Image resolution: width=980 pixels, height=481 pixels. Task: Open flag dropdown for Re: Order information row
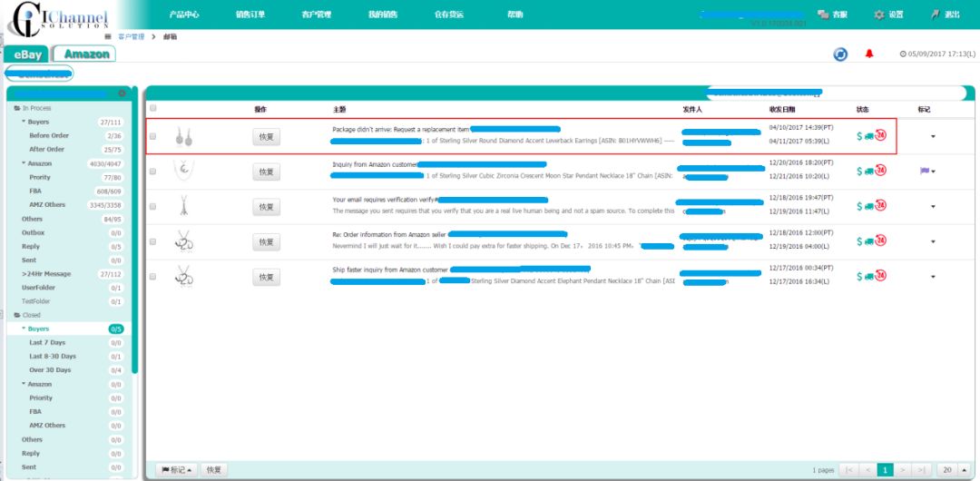(x=933, y=241)
